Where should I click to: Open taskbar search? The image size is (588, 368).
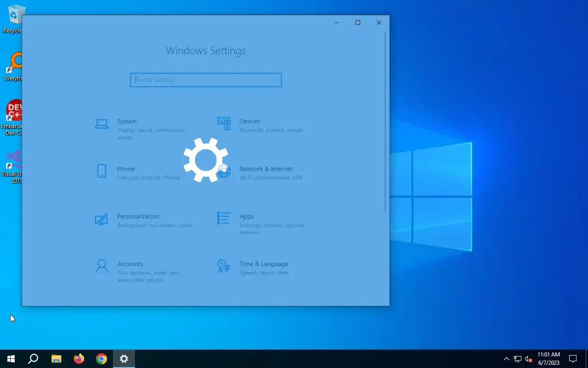(33, 359)
